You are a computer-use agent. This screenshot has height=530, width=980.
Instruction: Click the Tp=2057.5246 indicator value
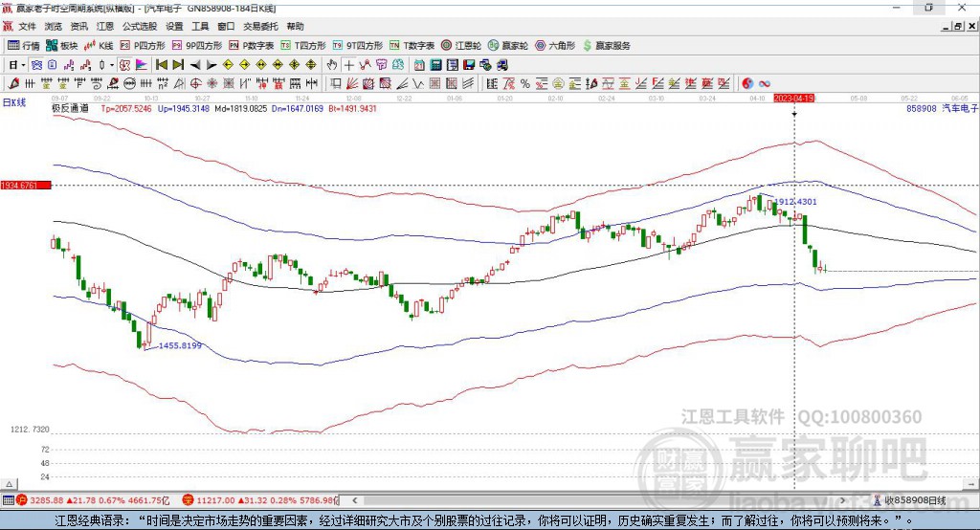126,109
